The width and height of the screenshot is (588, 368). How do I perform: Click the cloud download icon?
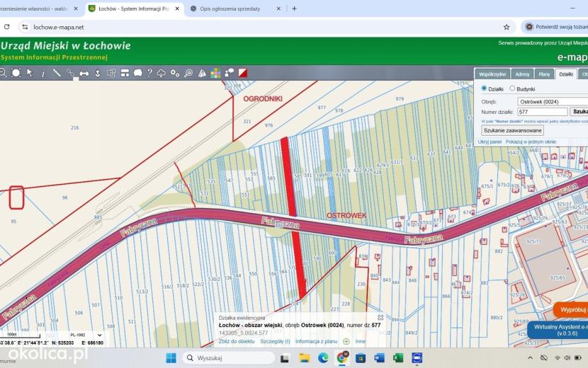point(162,73)
